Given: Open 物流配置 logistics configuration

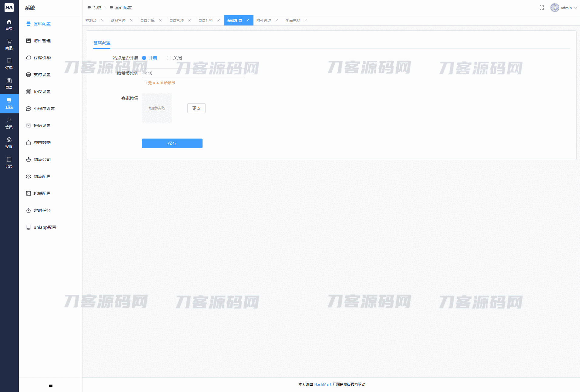Looking at the screenshot, I should coord(50,176).
